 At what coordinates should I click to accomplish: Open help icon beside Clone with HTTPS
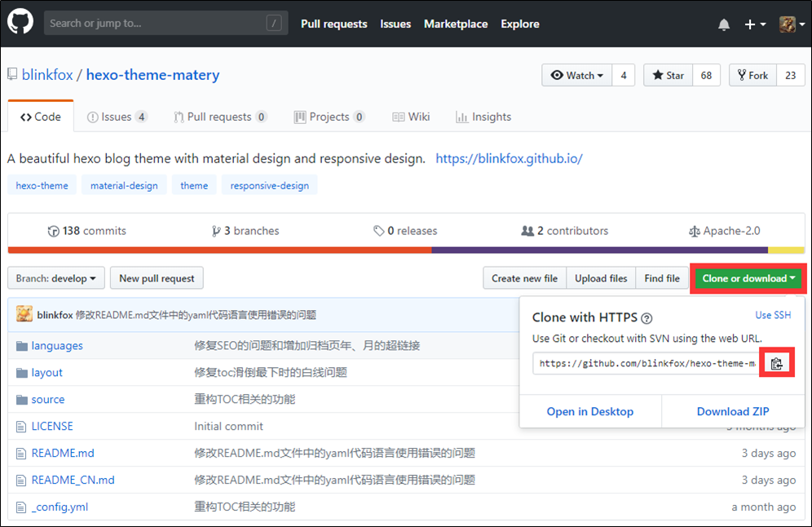(647, 318)
